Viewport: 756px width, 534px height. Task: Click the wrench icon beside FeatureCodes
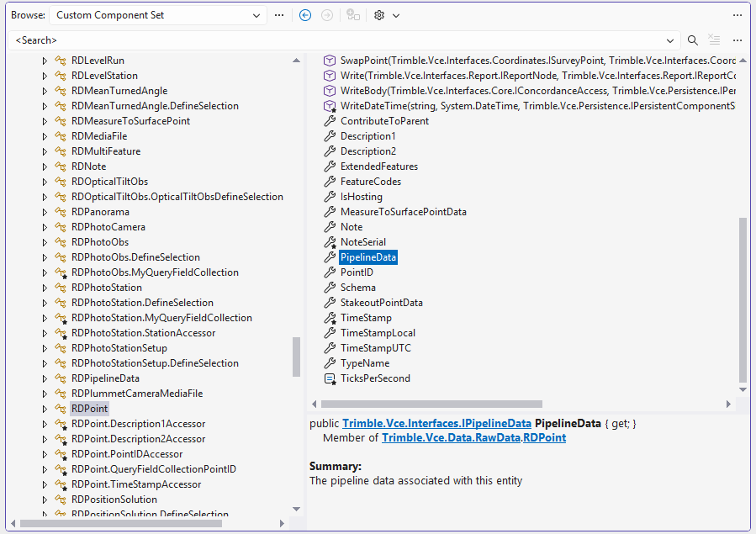tap(330, 182)
